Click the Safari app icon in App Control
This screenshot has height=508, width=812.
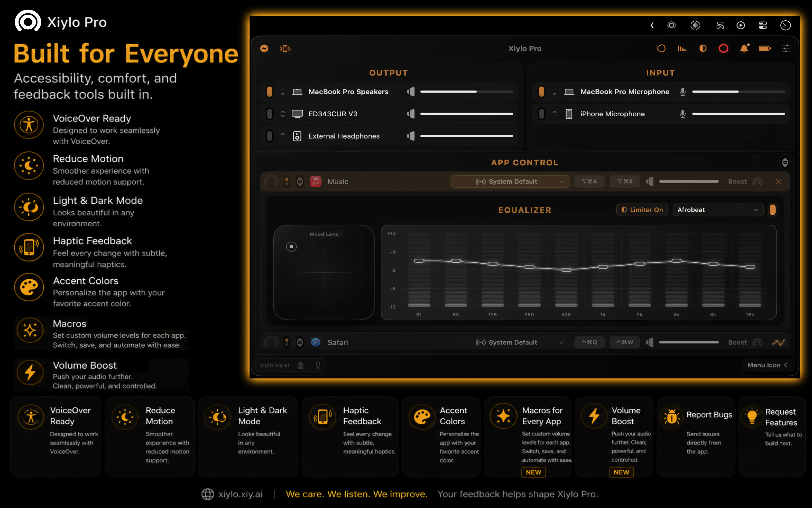point(315,342)
